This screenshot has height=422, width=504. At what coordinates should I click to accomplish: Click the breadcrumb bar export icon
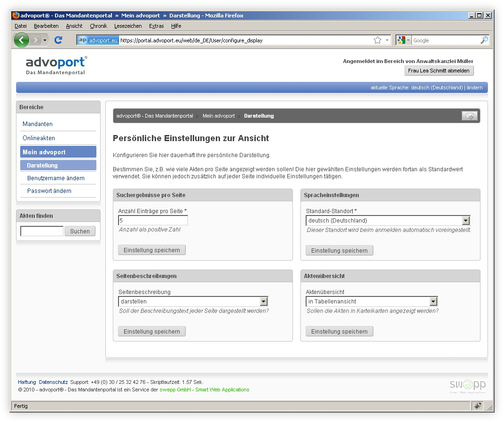click(470, 116)
